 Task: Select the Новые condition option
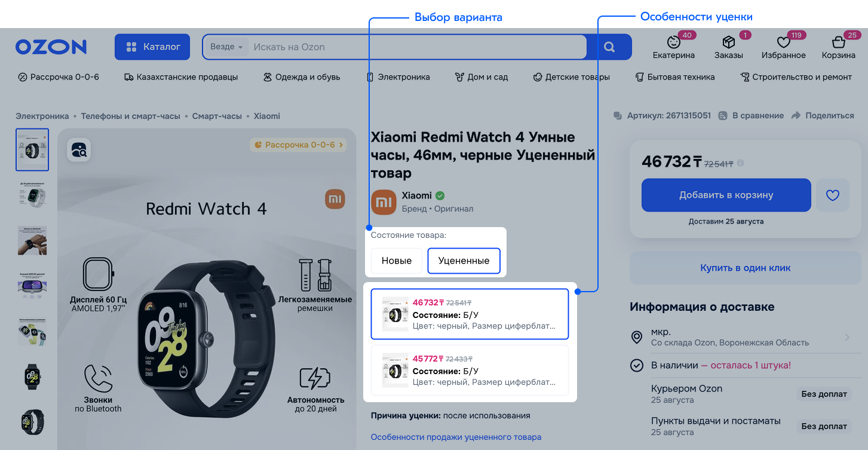click(x=397, y=261)
